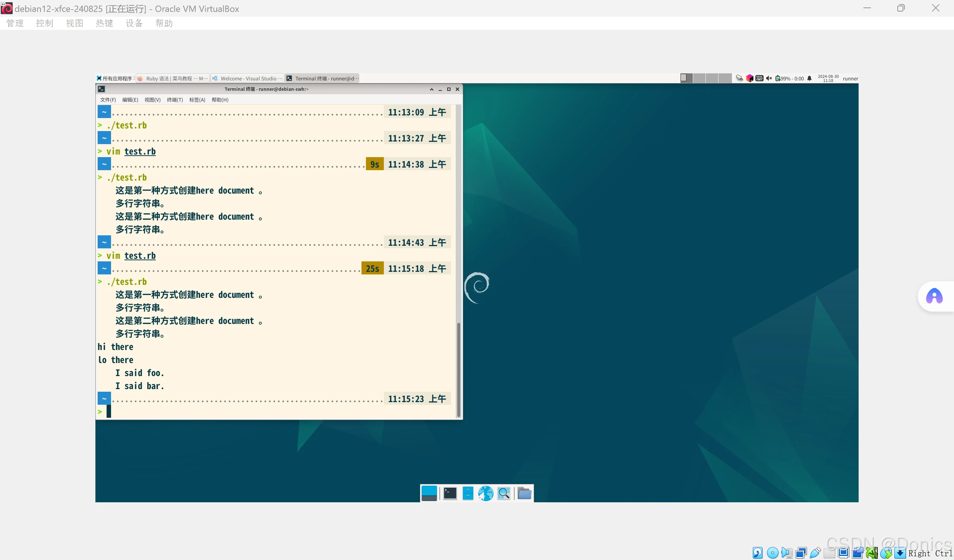The height and width of the screenshot is (560, 954).
Task: Switch to first workspace in pager
Action: (x=686, y=78)
